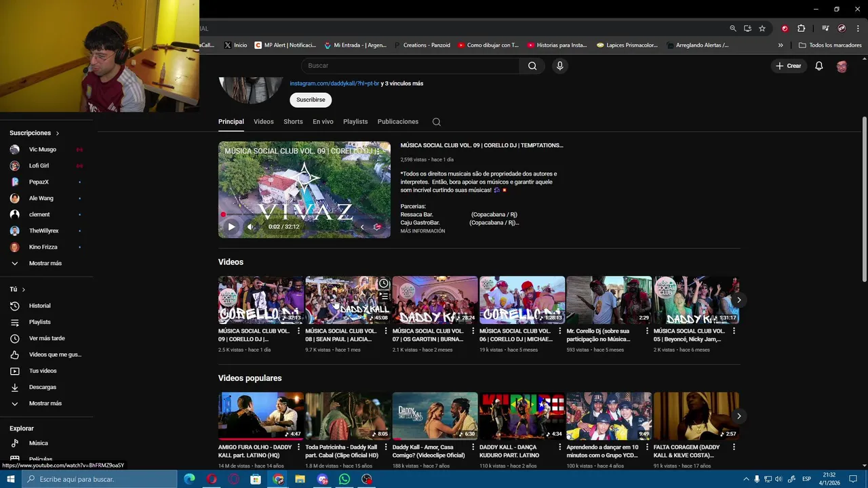
Task: Open WhatsApp from the Windows taskbar
Action: click(x=344, y=479)
